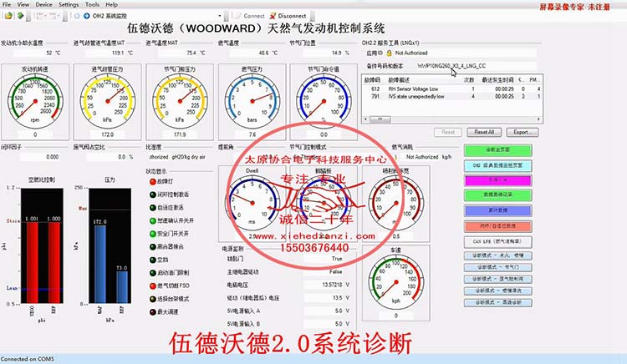Click the blue navigate forward arrow icon
The image size is (627, 364).
coord(86,16)
